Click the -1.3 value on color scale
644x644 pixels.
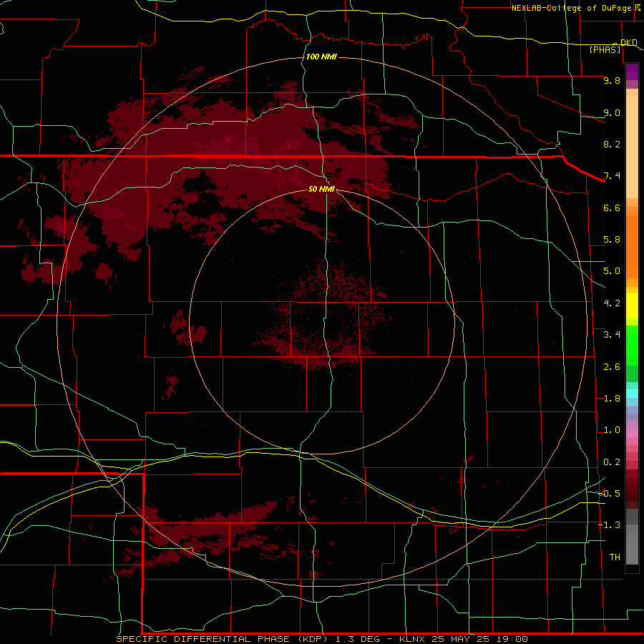pos(610,525)
